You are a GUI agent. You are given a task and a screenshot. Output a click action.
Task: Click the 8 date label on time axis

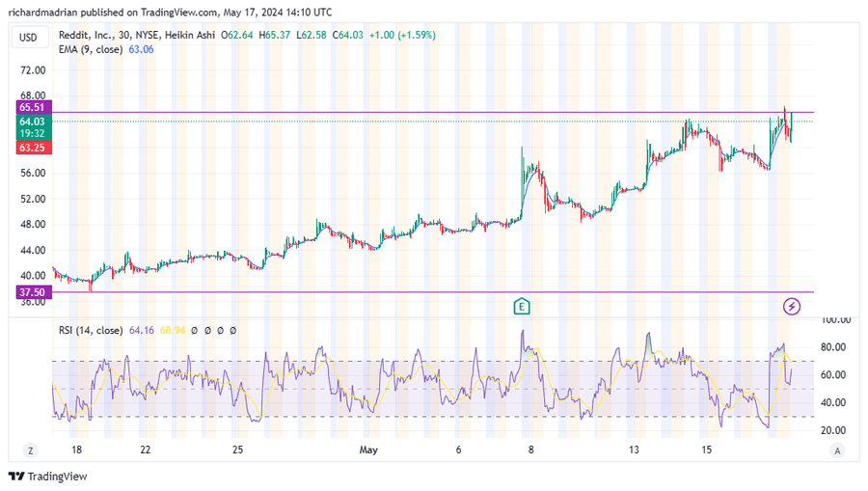click(x=530, y=450)
